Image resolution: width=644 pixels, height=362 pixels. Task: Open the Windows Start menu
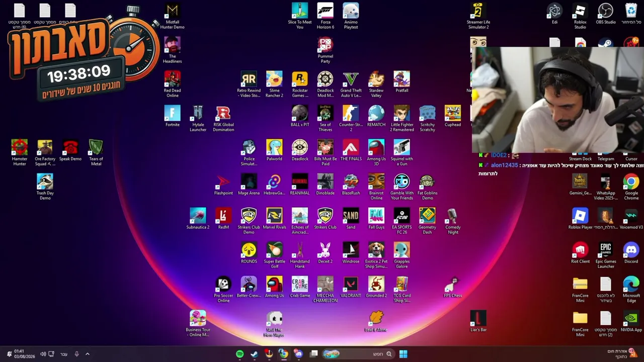tap(403, 354)
